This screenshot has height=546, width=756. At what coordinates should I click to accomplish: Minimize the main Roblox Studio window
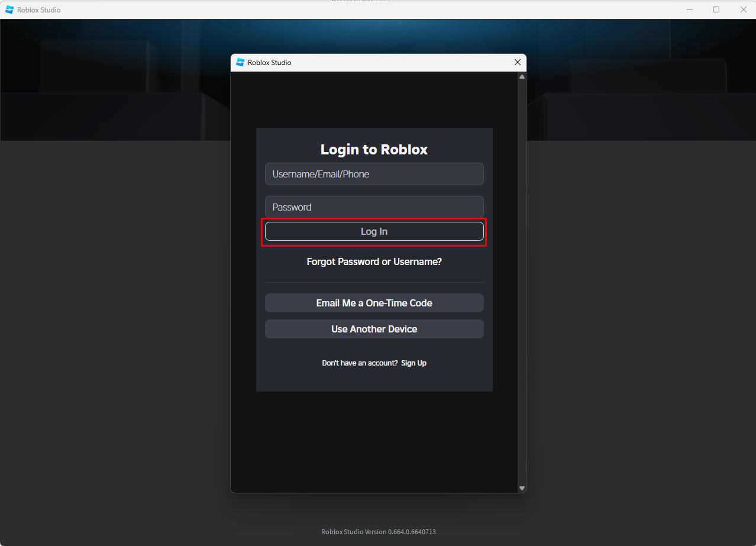tap(689, 9)
